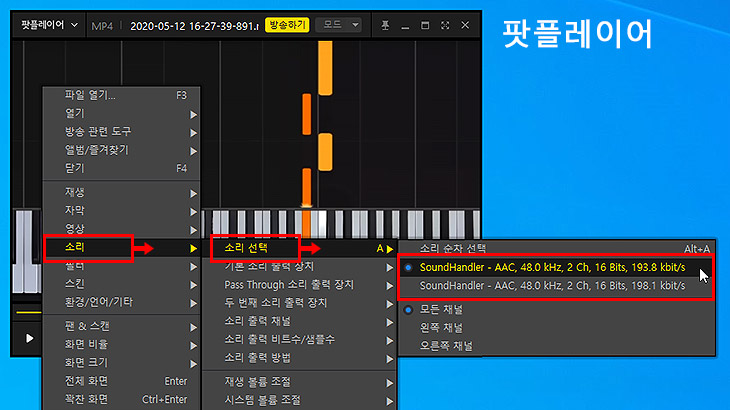Click the 방송하기 broadcast button
Screen dimensions: 730x410
click(x=287, y=25)
